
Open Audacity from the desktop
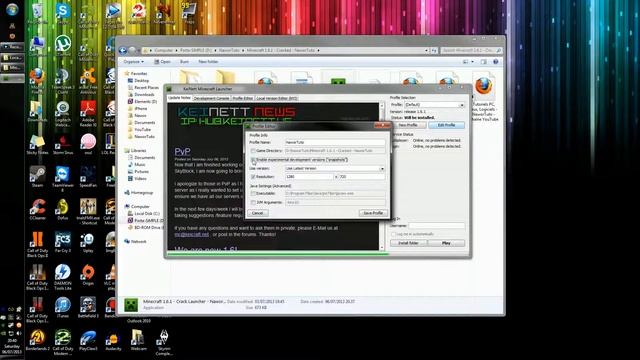113,341
